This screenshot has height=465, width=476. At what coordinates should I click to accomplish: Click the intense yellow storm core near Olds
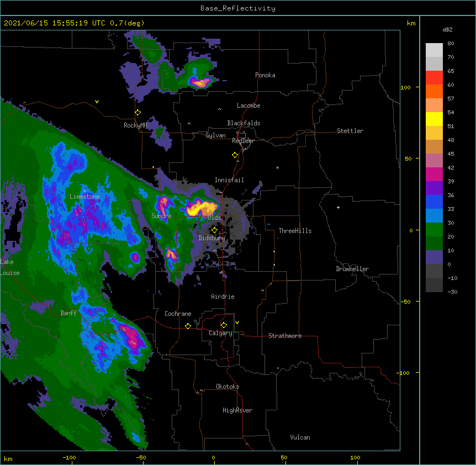pyautogui.click(x=201, y=208)
